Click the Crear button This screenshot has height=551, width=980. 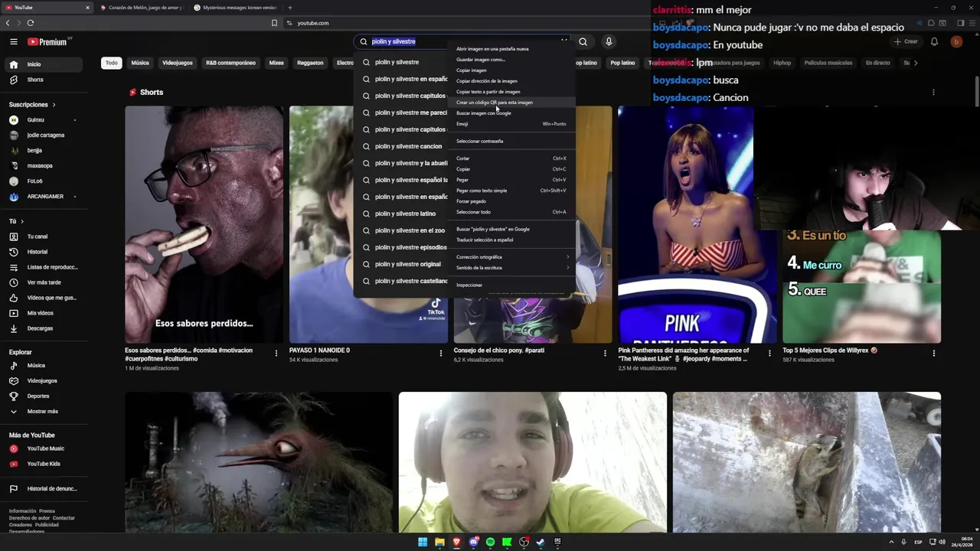tap(906, 42)
